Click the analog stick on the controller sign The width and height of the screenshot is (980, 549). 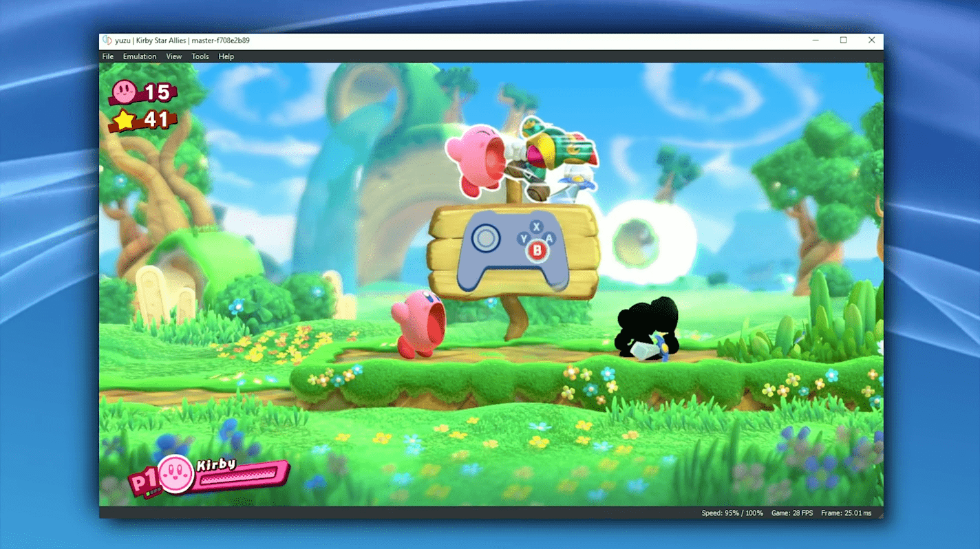486,238
